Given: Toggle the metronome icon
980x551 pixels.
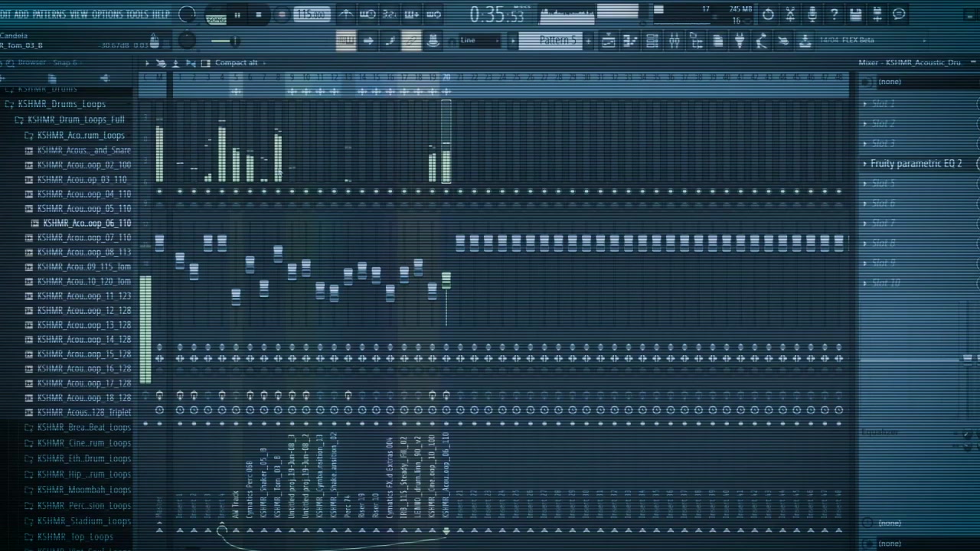Looking at the screenshot, I should tap(346, 14).
